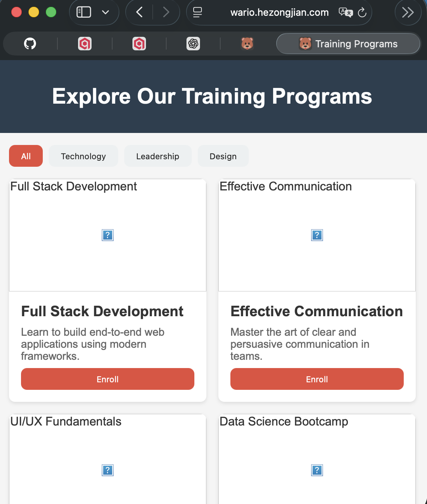Expand the sidebar tab group dropdown
The height and width of the screenshot is (504, 427).
click(x=105, y=12)
